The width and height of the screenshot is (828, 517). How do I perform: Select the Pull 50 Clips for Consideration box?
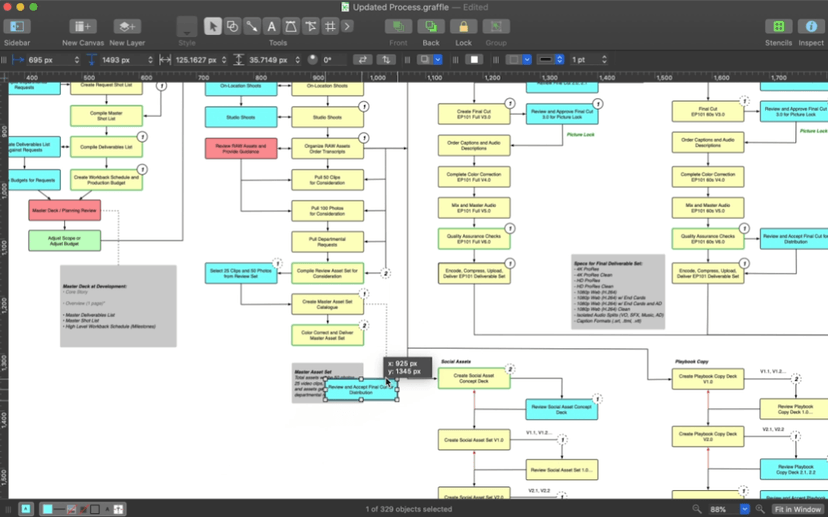pos(327,180)
